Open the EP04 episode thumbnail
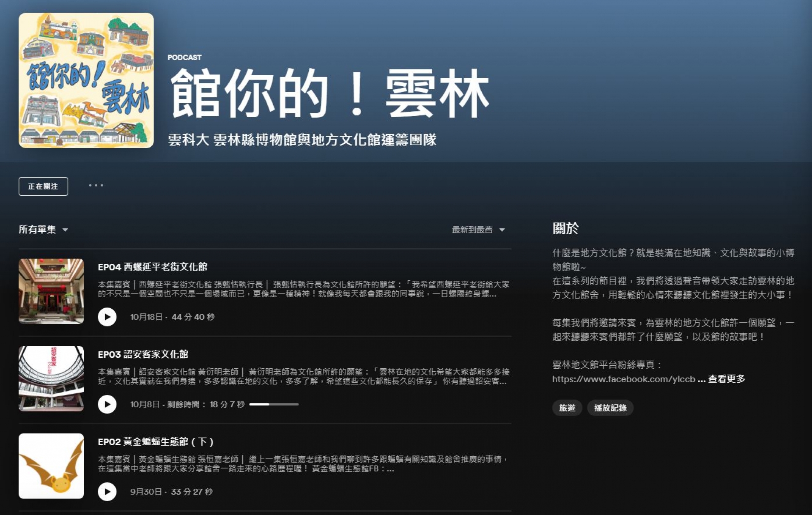Screen dimensions: 812x515 pyautogui.click(x=51, y=291)
